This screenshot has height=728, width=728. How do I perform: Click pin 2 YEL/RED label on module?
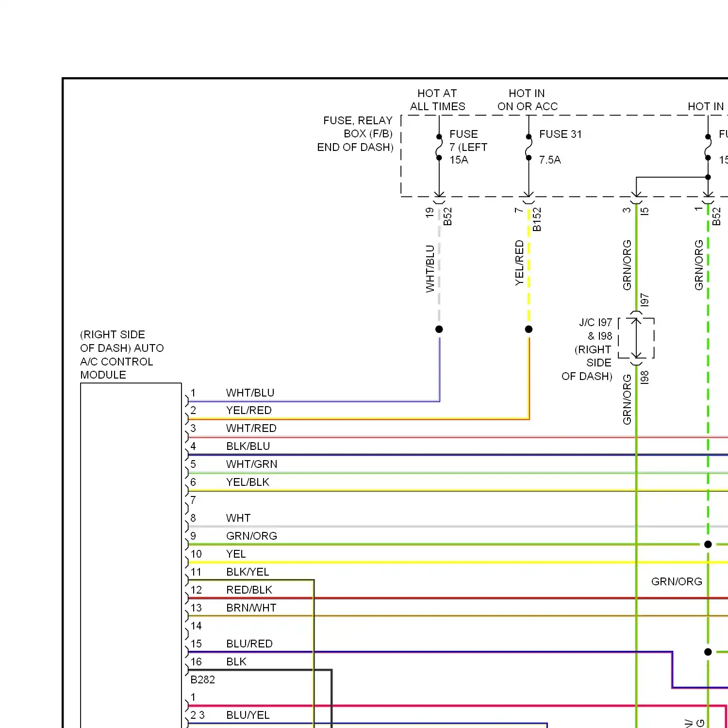pyautogui.click(x=249, y=410)
